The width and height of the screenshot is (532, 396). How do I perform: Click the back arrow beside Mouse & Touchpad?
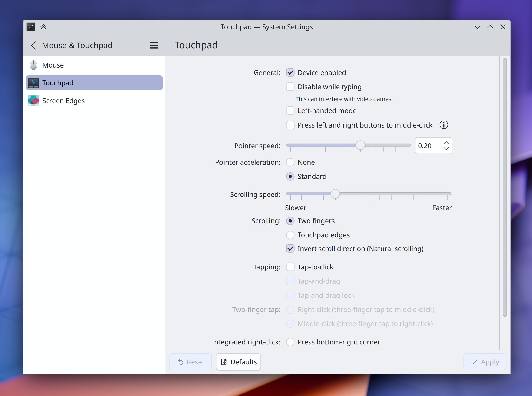pyautogui.click(x=33, y=45)
